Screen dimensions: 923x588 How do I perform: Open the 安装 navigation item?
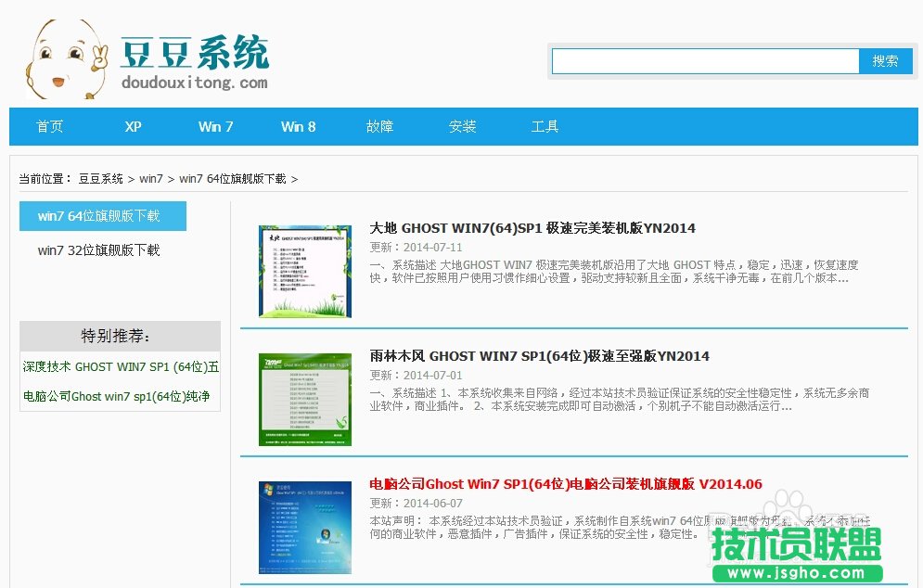click(x=462, y=127)
